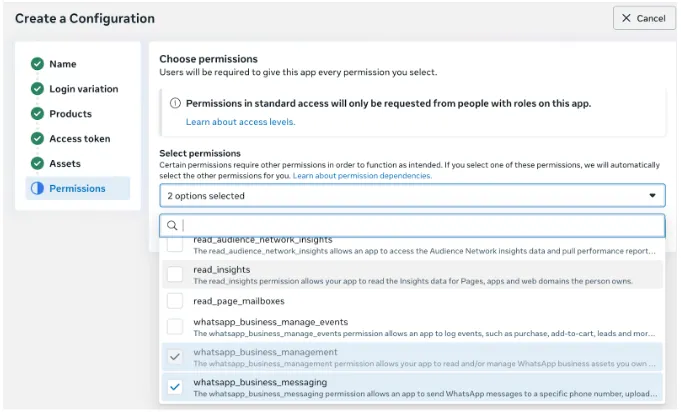Image resolution: width=681 pixels, height=412 pixels.
Task: Click the green checkmark icon beside Assets
Action: 37,164
